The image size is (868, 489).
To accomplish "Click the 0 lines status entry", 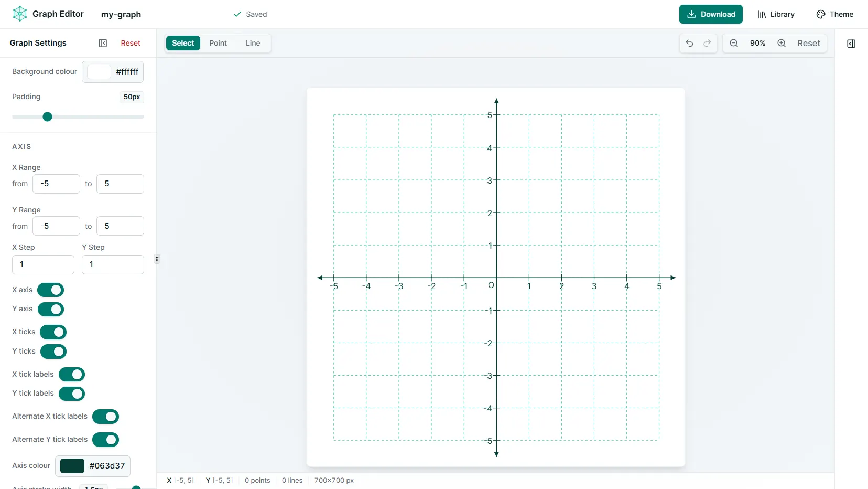I will click(292, 480).
